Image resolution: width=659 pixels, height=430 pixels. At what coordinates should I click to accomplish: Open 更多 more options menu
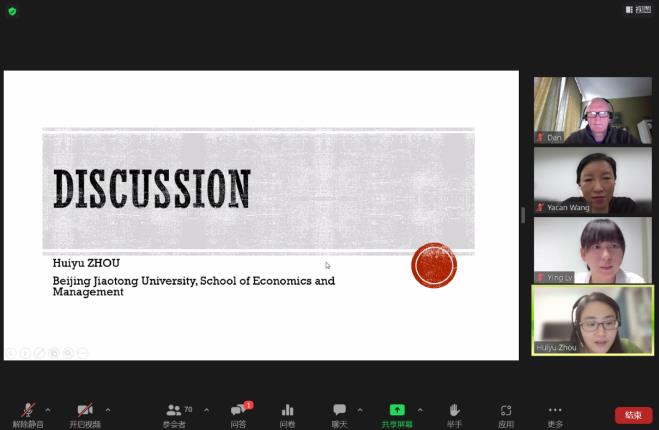(555, 415)
